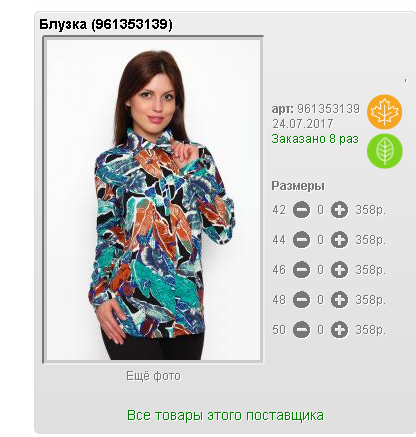The height and width of the screenshot is (437, 416).
Task: Add one item of size 44
Action: pyautogui.click(x=339, y=240)
